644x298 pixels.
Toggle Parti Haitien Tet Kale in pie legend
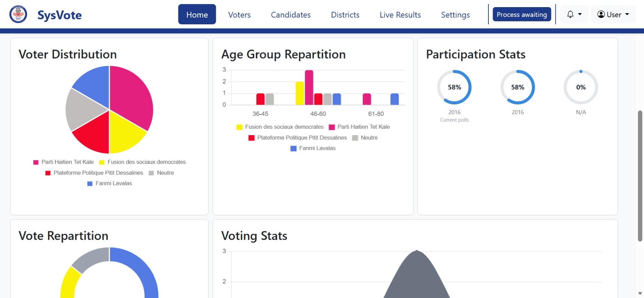[64, 162]
